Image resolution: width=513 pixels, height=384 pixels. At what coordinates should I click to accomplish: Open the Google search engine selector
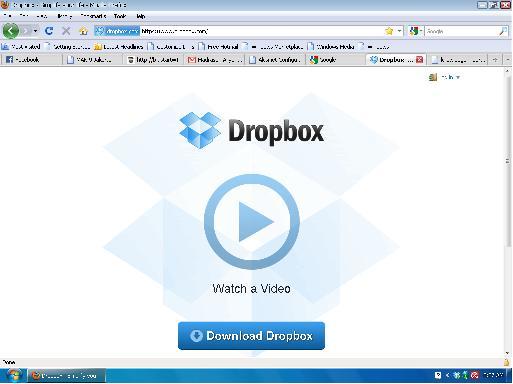[416, 31]
